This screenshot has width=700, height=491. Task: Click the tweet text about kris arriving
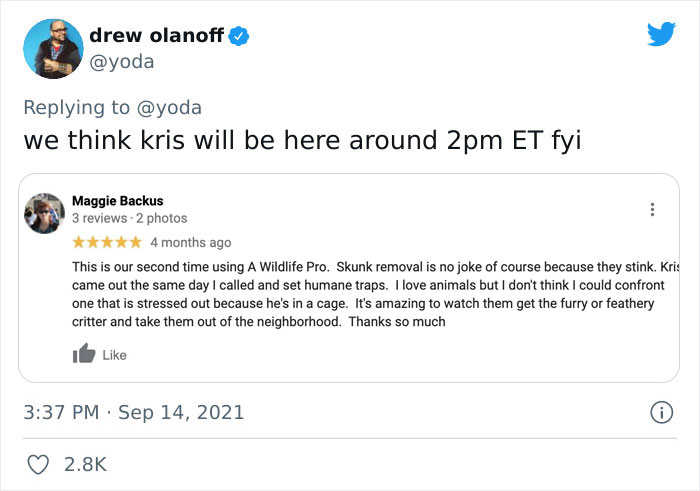301,141
